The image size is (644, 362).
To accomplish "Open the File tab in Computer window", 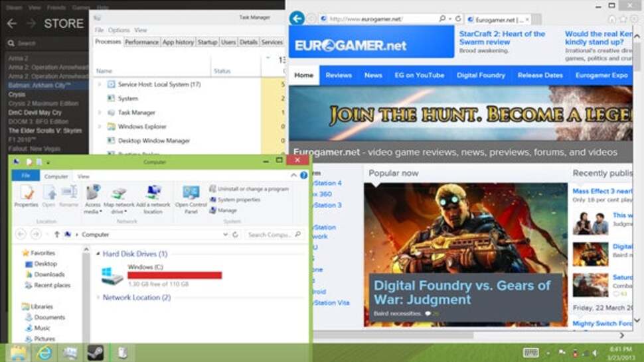I will coord(25,176).
